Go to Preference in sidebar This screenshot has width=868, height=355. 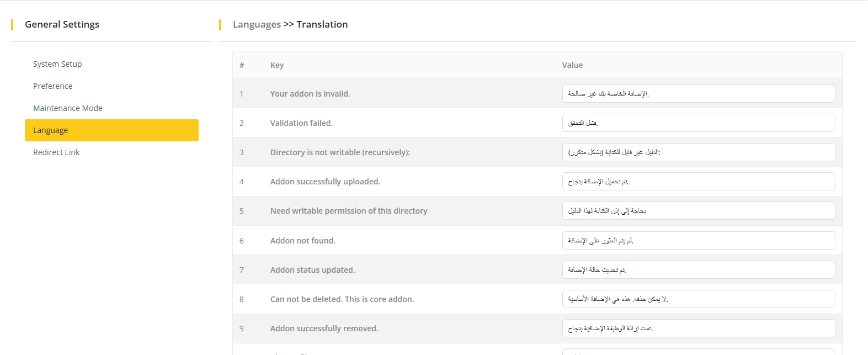point(53,86)
